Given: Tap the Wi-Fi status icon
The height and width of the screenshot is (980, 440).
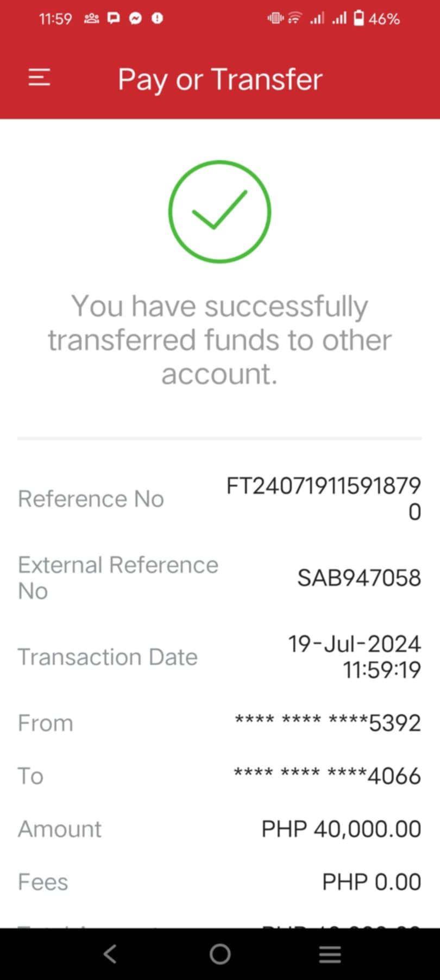Looking at the screenshot, I should pyautogui.click(x=294, y=18).
